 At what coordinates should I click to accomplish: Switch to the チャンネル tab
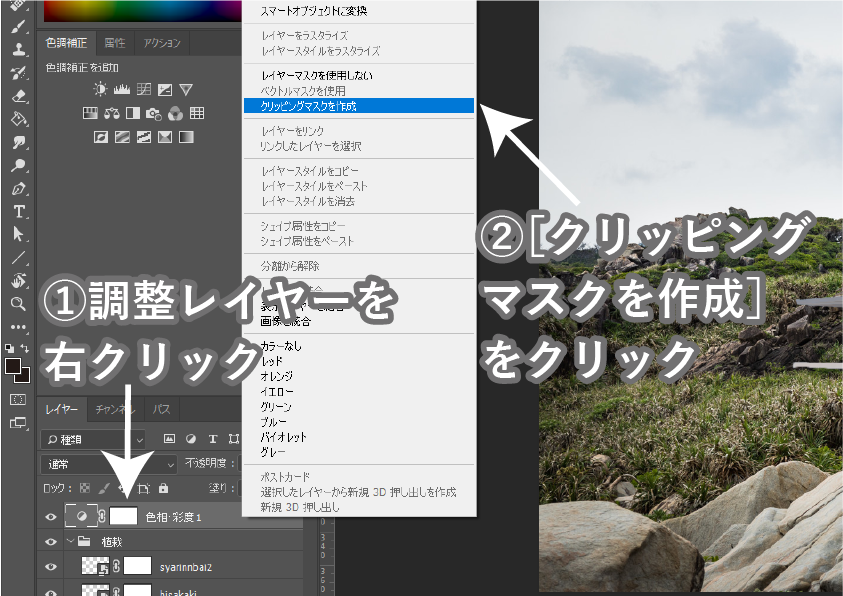tap(115, 410)
